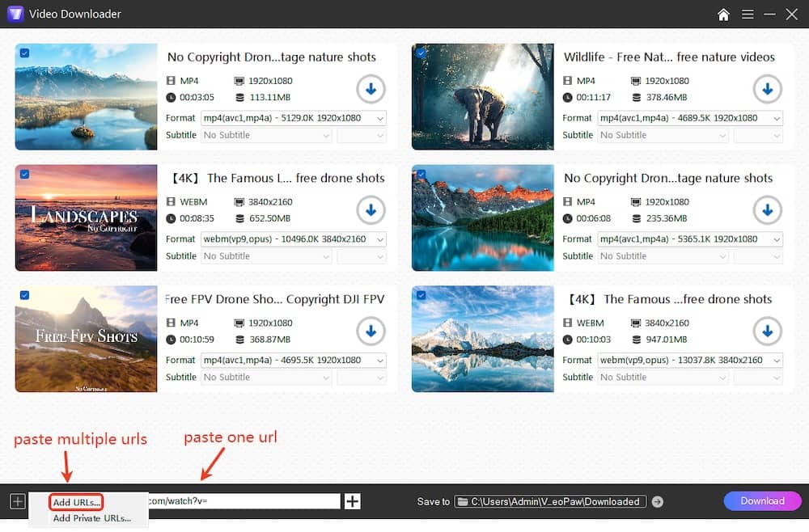Click the folder icon in Save to path

463,501
